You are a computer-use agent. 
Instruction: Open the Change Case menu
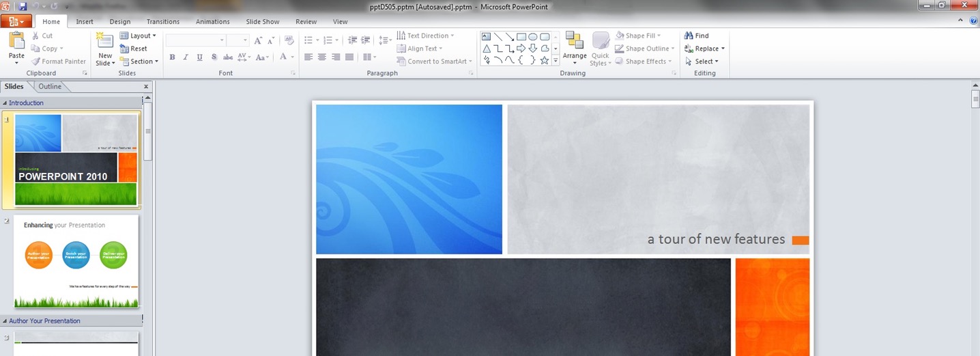tap(263, 57)
